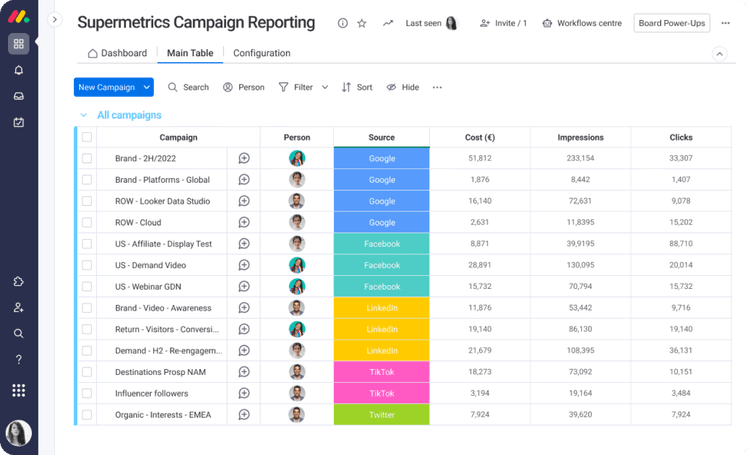The height and width of the screenshot is (455, 750).
Task: Open conversation for Brand - 2H/2022
Action: click(244, 158)
